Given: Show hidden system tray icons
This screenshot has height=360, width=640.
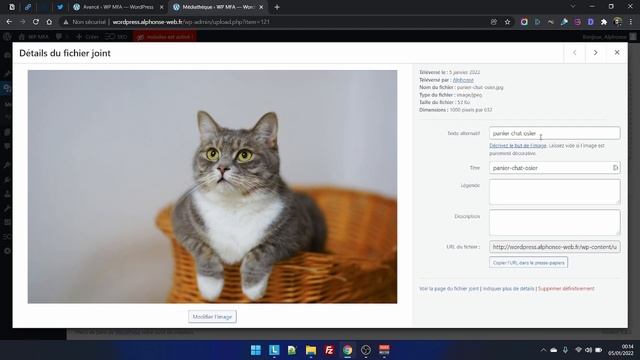Looking at the screenshot, I should (543, 350).
